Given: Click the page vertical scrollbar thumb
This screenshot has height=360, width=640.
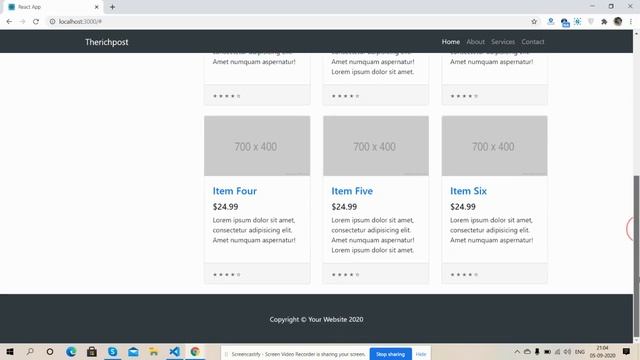Looking at the screenshot, I should [x=636, y=256].
